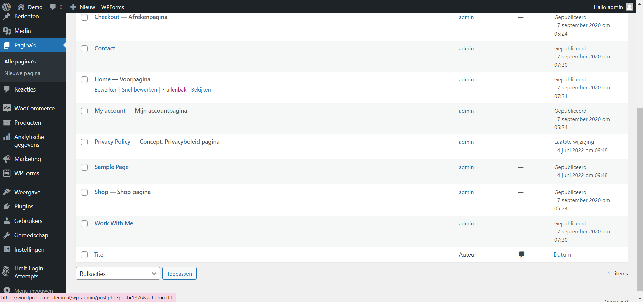Click the Instellingen settings icon
The image size is (644, 302).
[7, 250]
